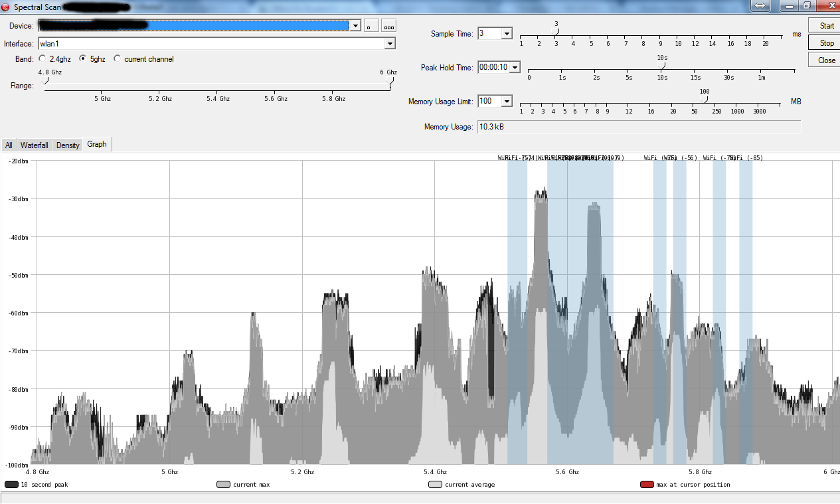Minimize the Spectral Scan window
The width and height of the screenshot is (840, 504).
tap(790, 5)
